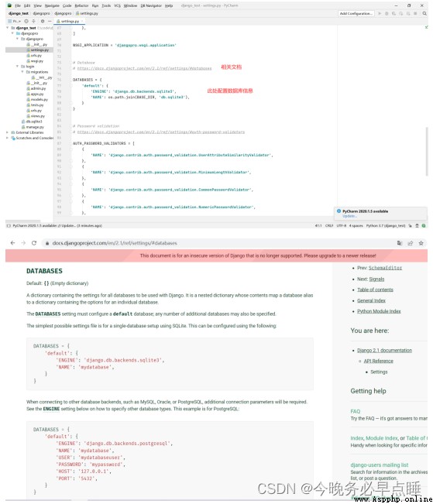Click the browser address bar URL
The height and width of the screenshot is (504, 433).
[x=115, y=243]
